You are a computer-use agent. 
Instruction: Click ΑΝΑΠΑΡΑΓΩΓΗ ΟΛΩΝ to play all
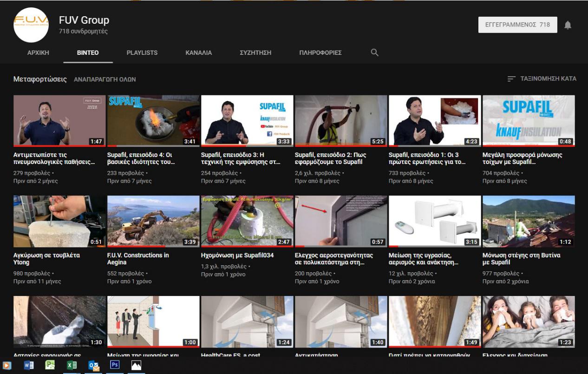click(x=105, y=79)
